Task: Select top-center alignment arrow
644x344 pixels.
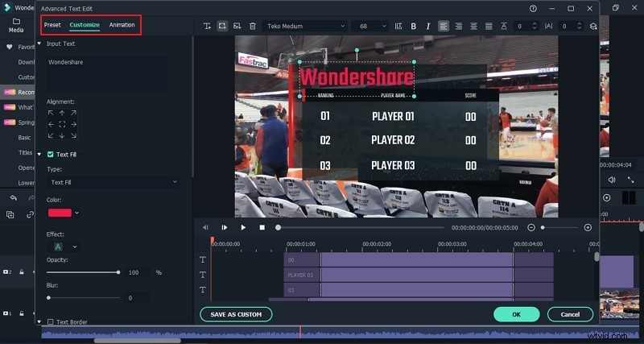Action: tap(62, 113)
